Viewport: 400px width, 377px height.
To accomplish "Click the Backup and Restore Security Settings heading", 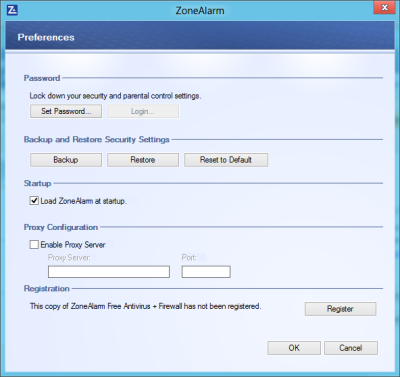I will pos(97,140).
